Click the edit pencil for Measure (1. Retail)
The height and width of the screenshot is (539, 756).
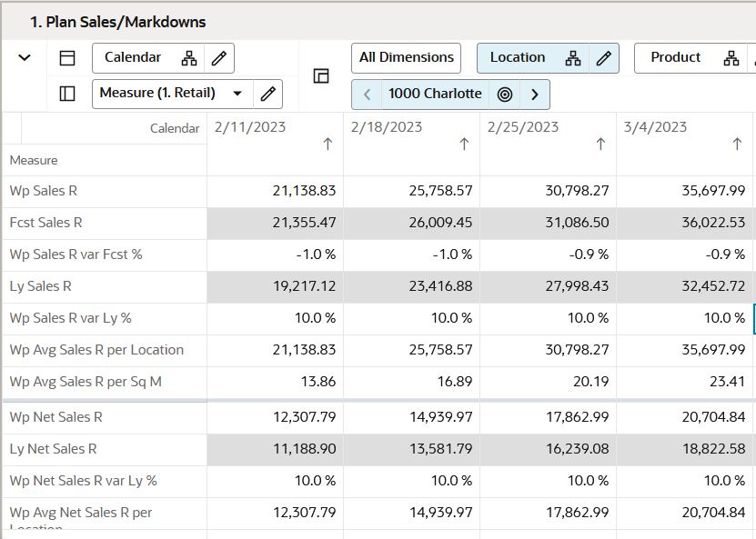click(268, 93)
